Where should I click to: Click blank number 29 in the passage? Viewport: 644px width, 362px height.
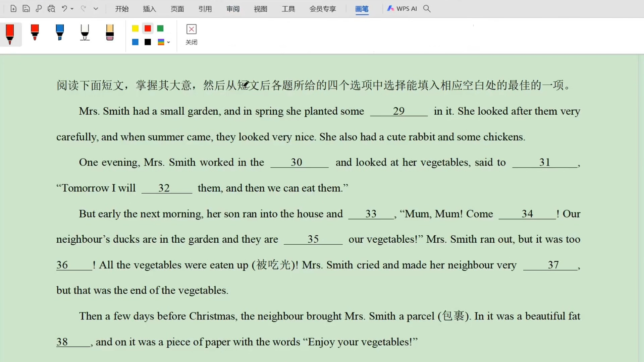click(x=399, y=111)
